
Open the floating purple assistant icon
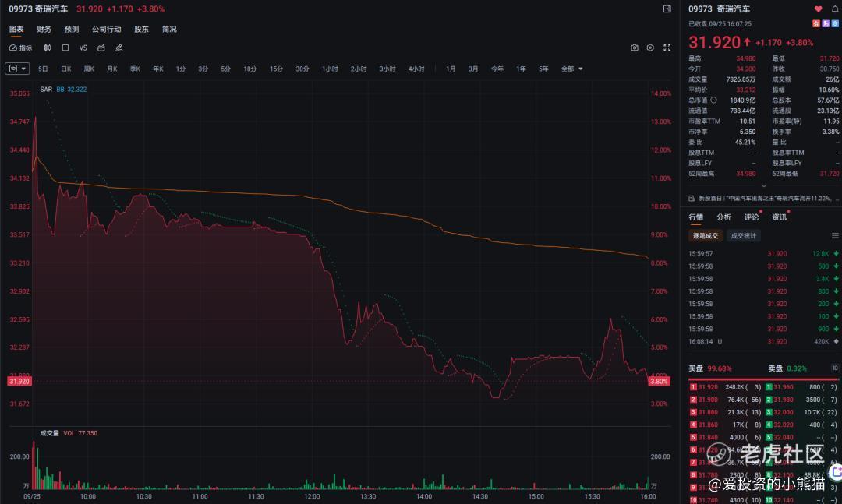click(x=836, y=472)
